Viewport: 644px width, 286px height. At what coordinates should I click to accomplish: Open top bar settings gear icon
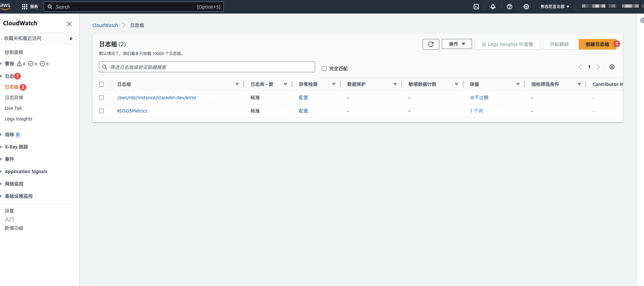526,7
